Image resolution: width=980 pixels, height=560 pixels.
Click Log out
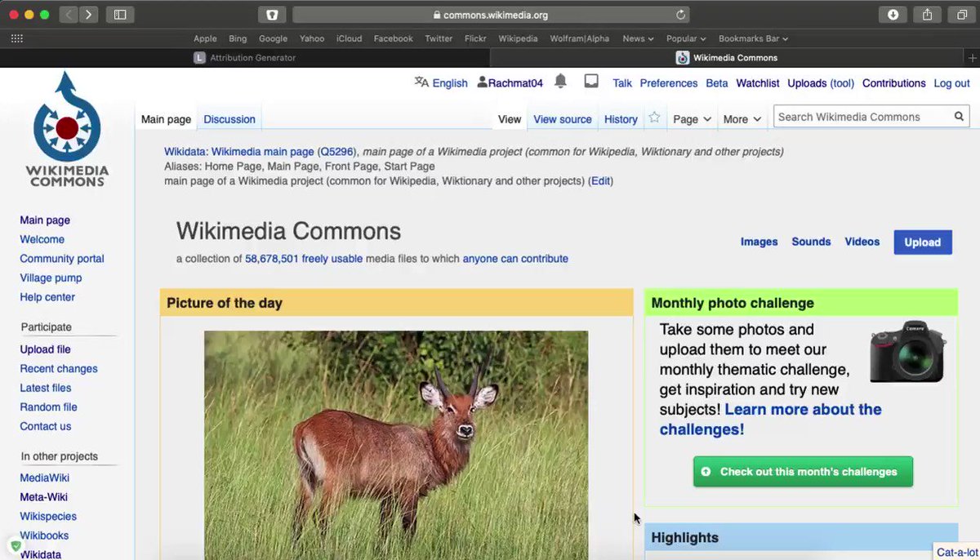point(952,83)
